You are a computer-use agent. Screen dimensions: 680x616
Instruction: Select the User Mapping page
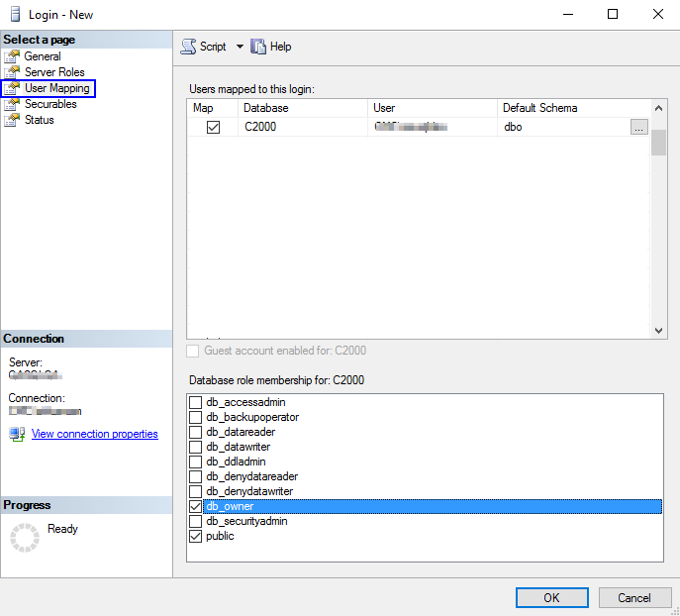[56, 88]
